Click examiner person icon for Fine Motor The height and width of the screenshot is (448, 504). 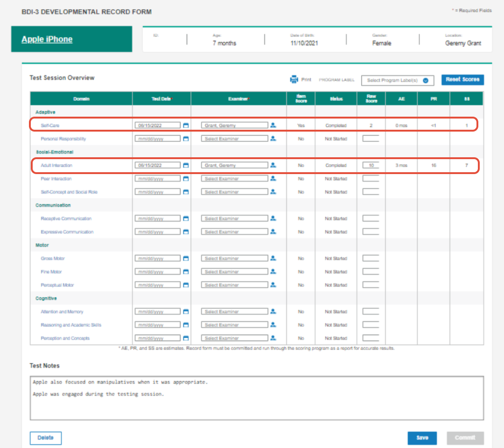[273, 272]
